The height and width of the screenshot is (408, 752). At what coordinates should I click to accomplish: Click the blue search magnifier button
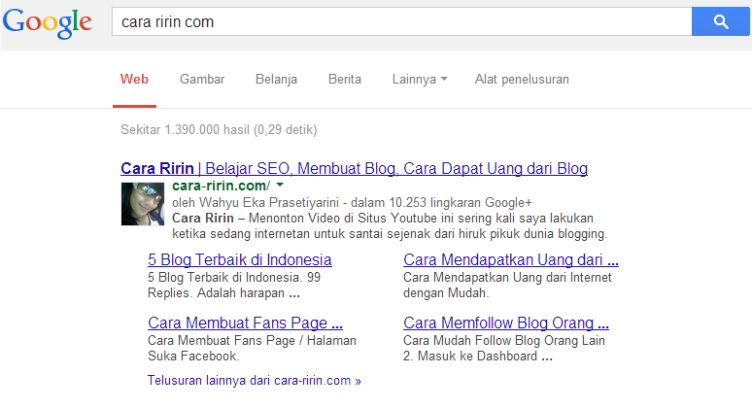pos(720,22)
